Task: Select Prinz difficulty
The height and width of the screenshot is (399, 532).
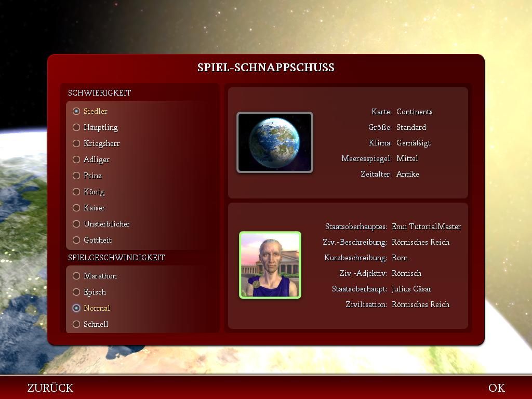Action: click(x=76, y=176)
